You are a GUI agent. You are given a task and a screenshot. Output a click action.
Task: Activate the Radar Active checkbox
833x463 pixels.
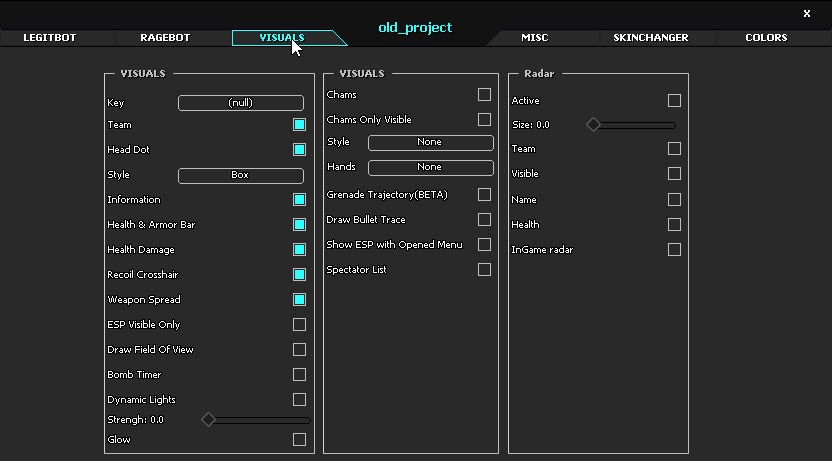pos(674,101)
